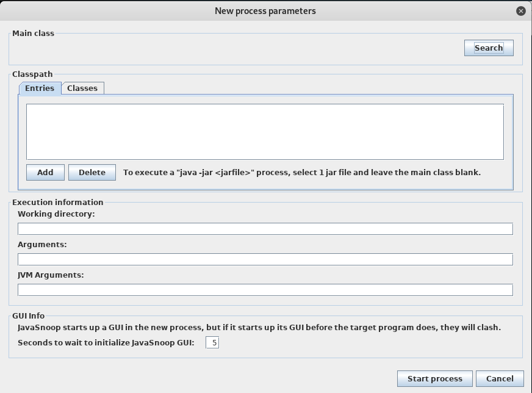This screenshot has height=393, width=532.
Task: Click the "Execution information" group heading
Action: pos(58,203)
